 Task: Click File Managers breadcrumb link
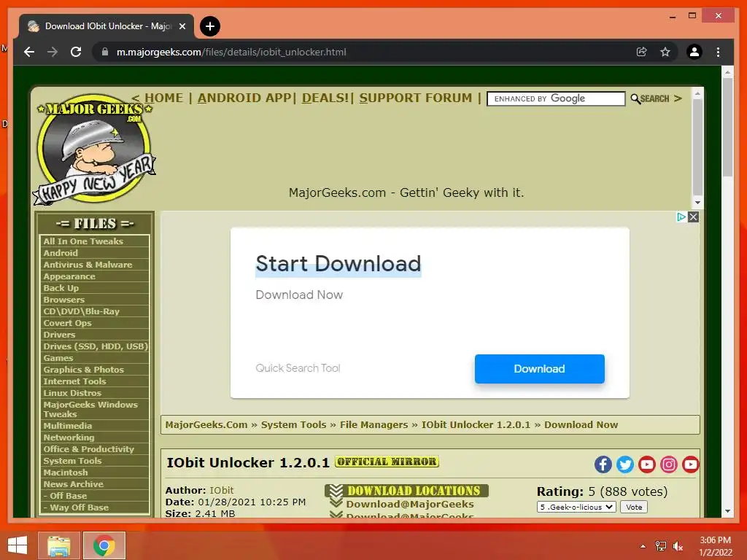(x=374, y=425)
